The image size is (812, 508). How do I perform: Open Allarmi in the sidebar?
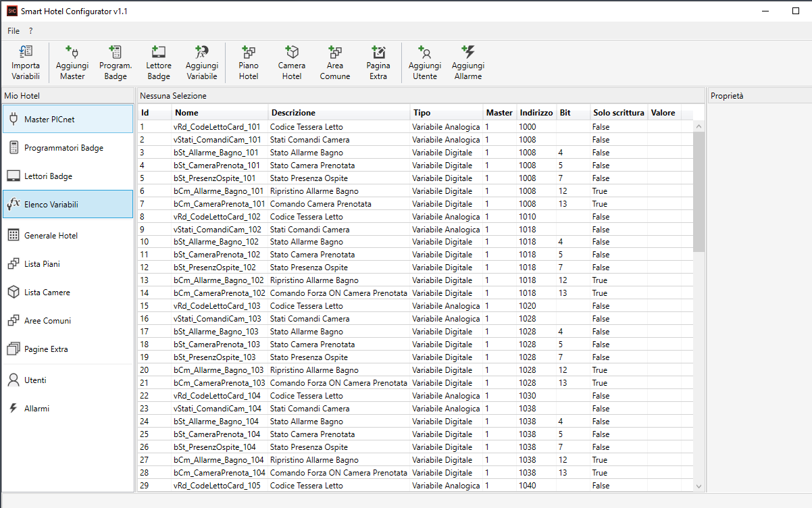pyautogui.click(x=68, y=408)
